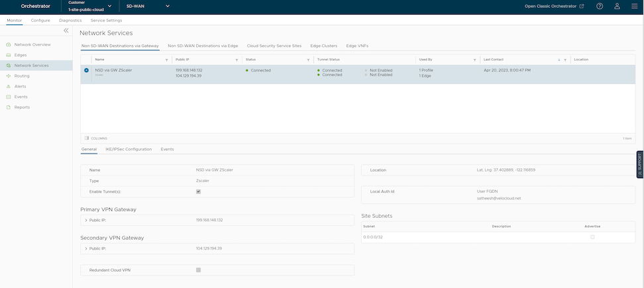
Task: Toggle the Redundant Cloud VPN checkbox
Action: coord(198,270)
